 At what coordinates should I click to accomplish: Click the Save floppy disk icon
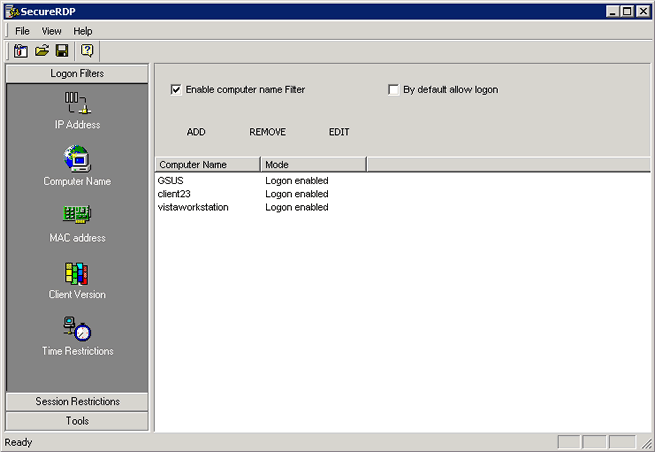62,51
